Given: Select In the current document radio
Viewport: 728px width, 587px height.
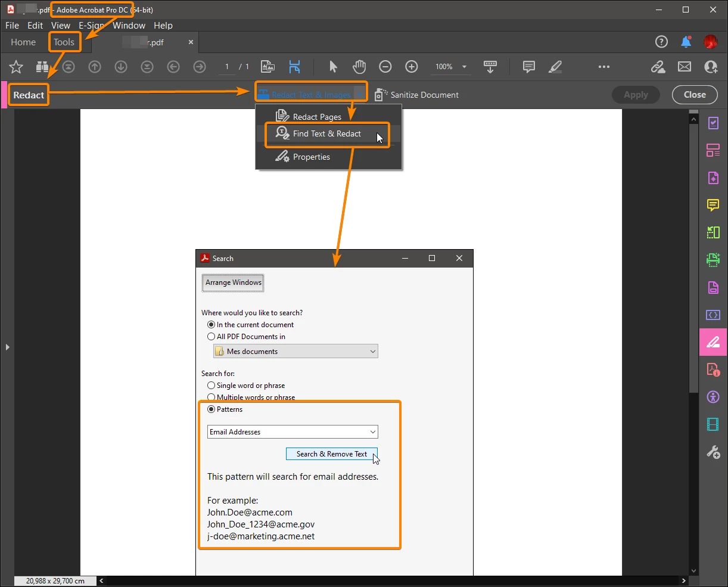Looking at the screenshot, I should [x=211, y=325].
